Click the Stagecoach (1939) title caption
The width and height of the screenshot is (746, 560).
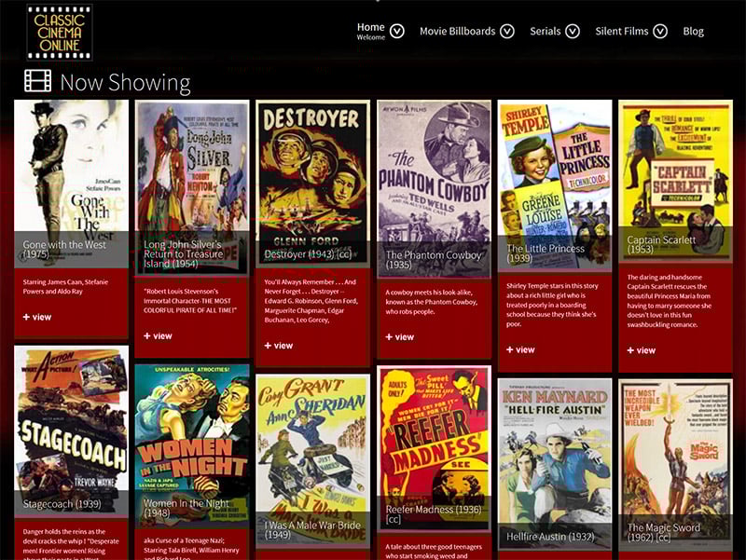[62, 504]
